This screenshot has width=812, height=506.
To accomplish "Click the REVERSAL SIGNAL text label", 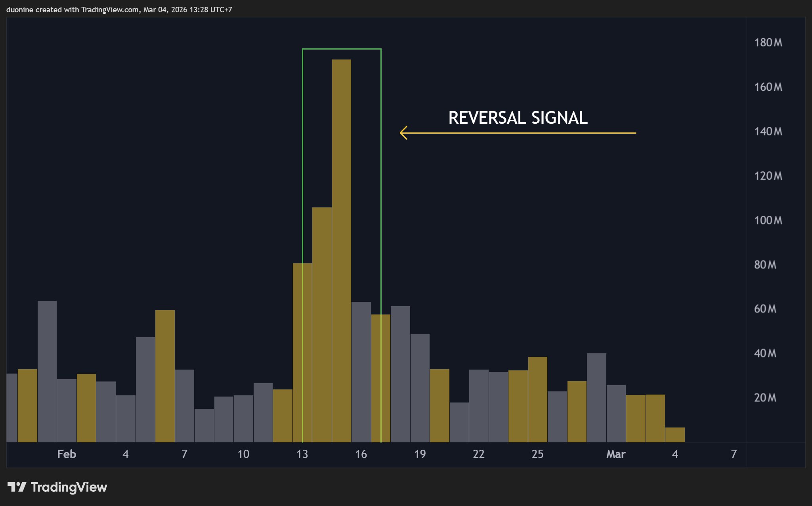I will pyautogui.click(x=517, y=118).
